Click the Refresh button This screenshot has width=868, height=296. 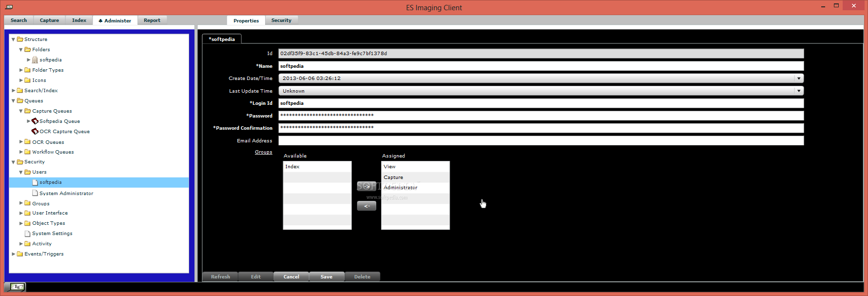click(x=220, y=276)
